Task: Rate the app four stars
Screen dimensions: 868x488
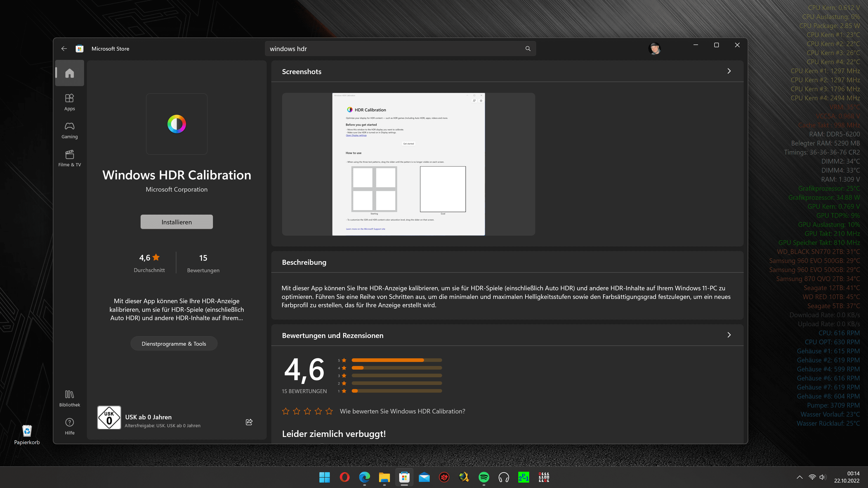Action: click(318, 411)
